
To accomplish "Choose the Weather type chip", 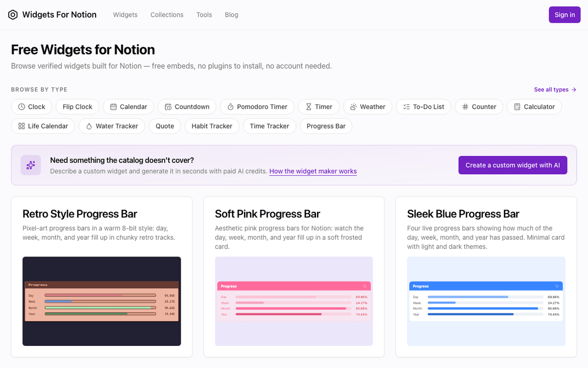I will (368, 107).
